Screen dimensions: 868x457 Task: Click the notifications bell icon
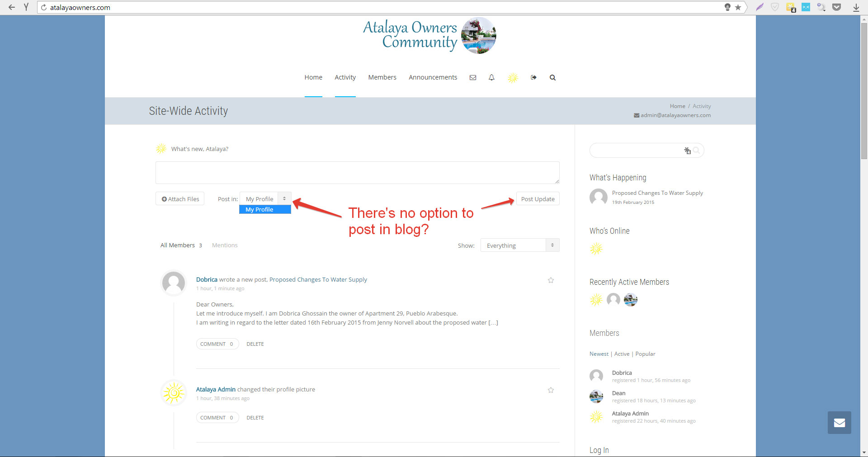tap(491, 78)
